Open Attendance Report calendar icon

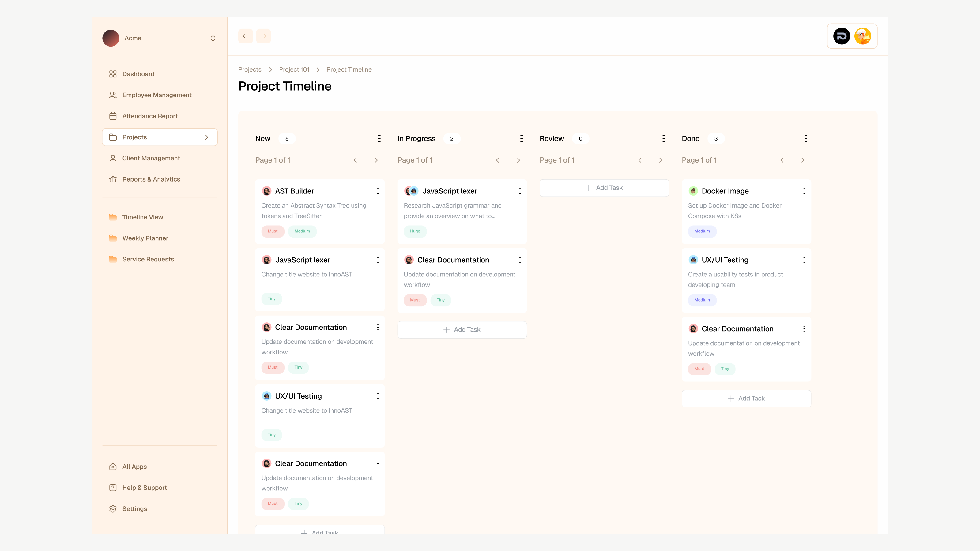(x=113, y=116)
